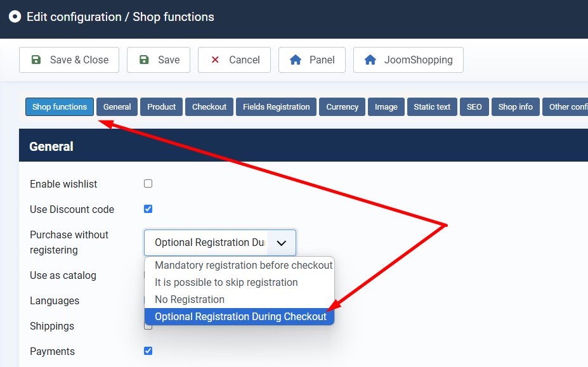
Task: Collapse the Purchase without registering dropdown
Action: tap(282, 243)
